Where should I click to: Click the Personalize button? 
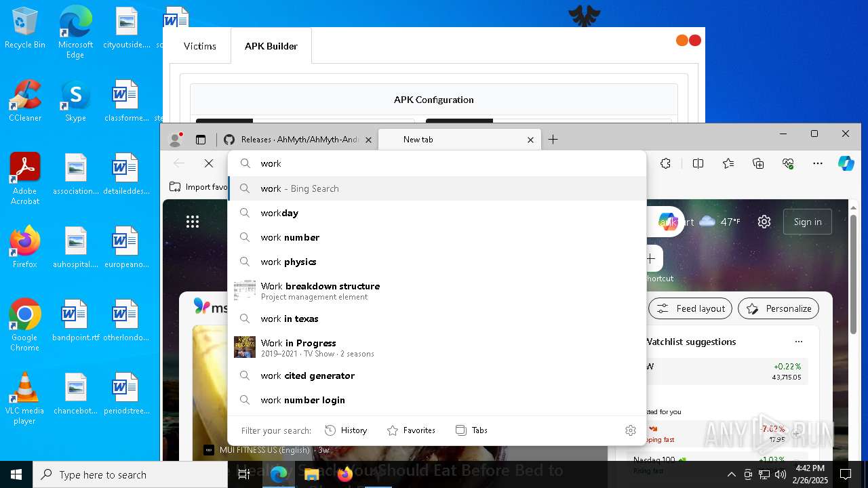(x=778, y=308)
